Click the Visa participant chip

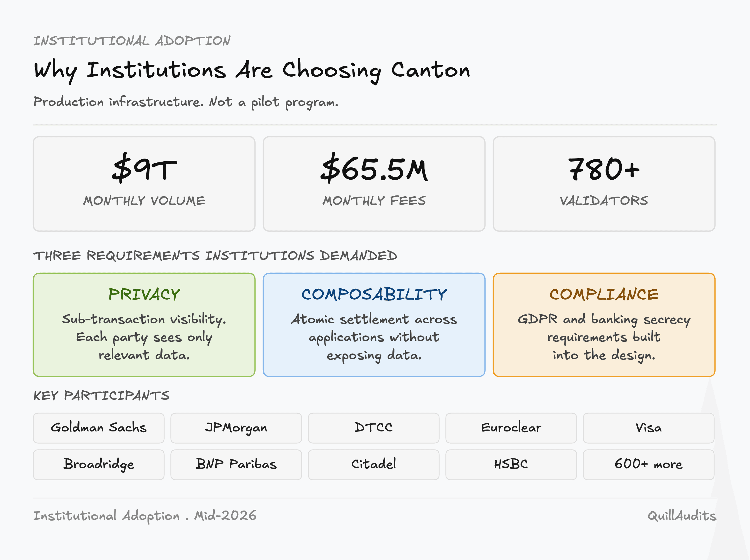click(649, 428)
